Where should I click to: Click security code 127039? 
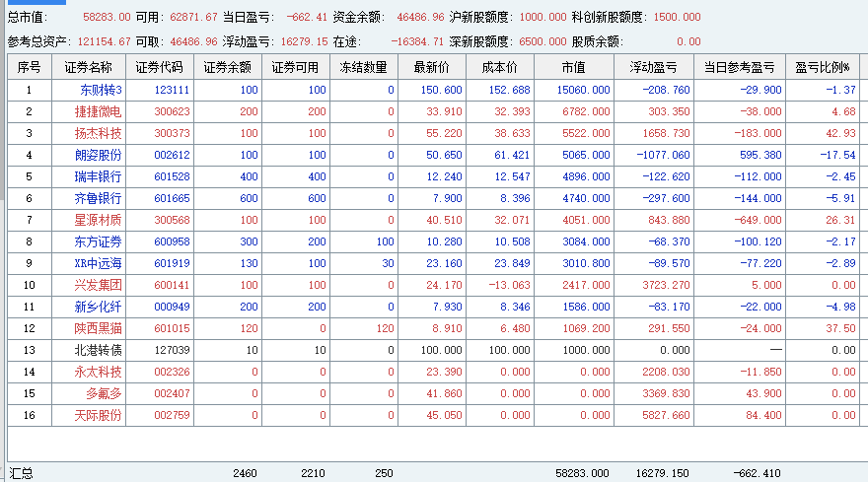(172, 350)
